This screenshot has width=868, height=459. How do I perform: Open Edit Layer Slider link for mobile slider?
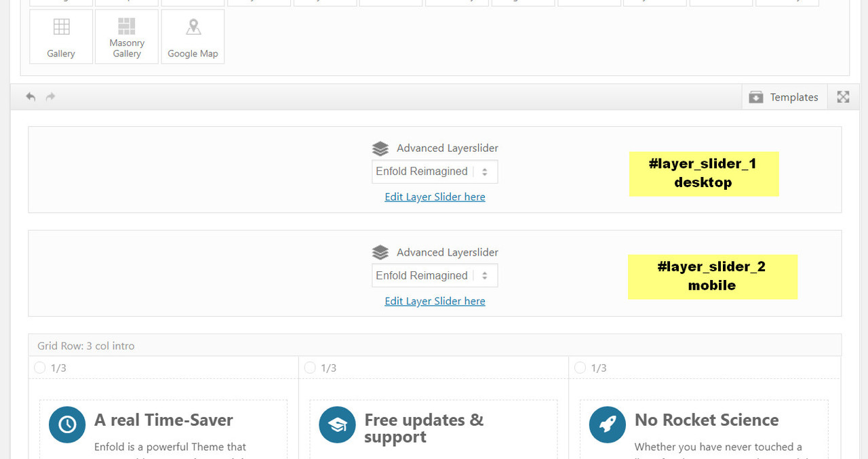[x=435, y=301]
